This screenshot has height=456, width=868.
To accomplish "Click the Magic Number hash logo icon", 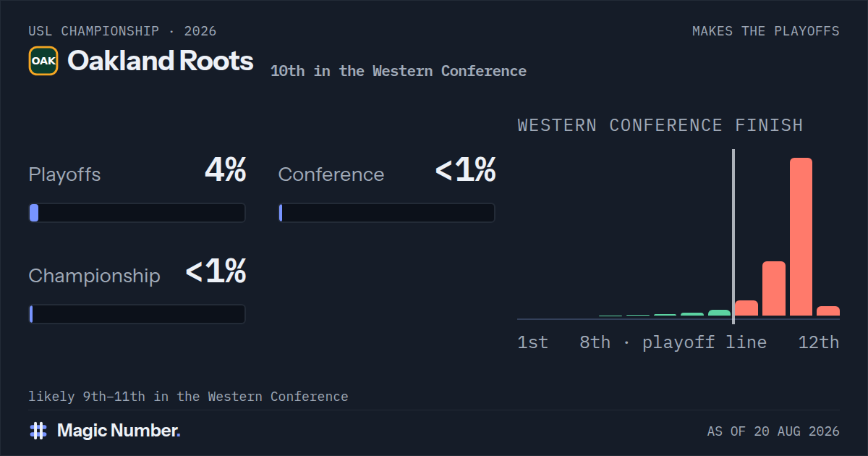I will (38, 431).
